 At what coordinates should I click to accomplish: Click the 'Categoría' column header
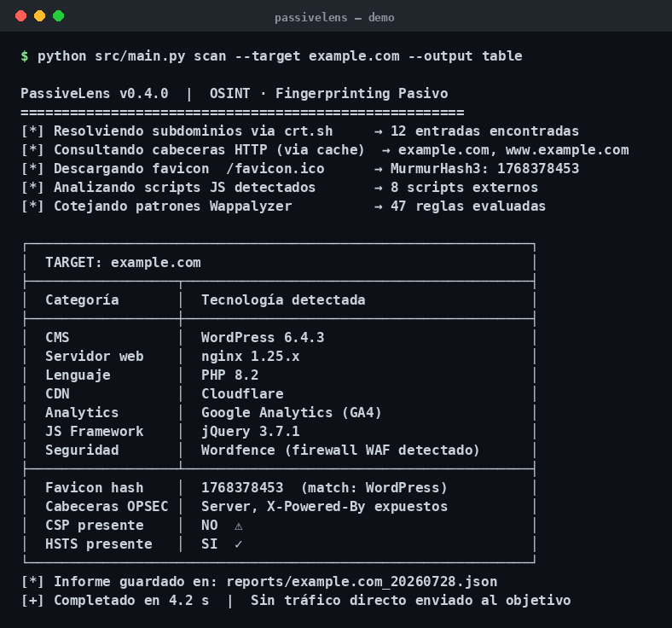coord(82,300)
